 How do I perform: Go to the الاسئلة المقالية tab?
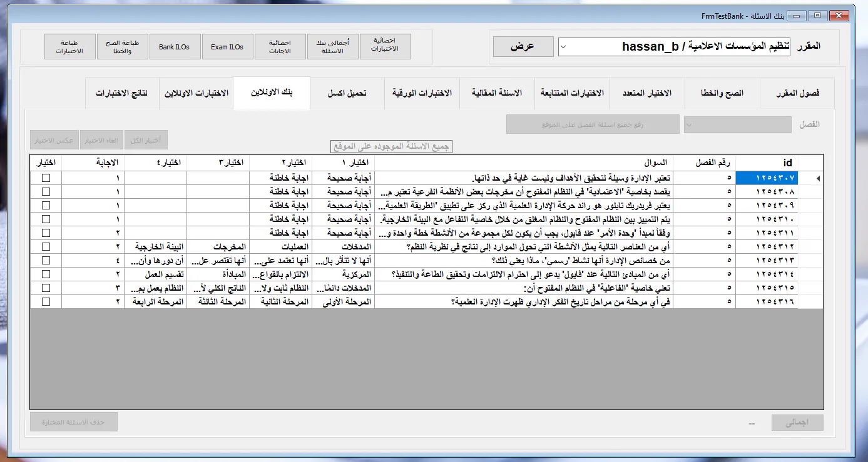498,94
